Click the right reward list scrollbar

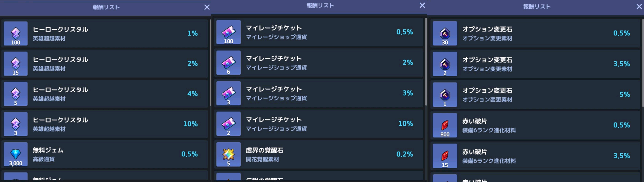point(642,64)
